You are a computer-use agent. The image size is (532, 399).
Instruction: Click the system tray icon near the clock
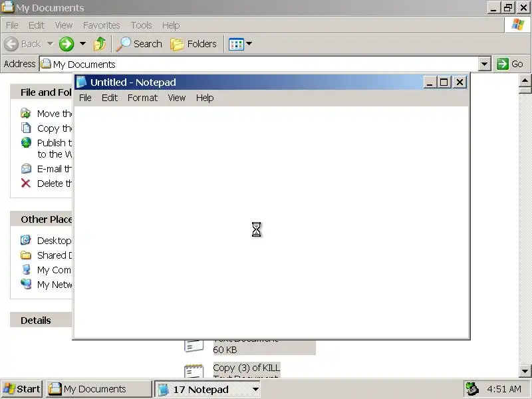pos(472,389)
